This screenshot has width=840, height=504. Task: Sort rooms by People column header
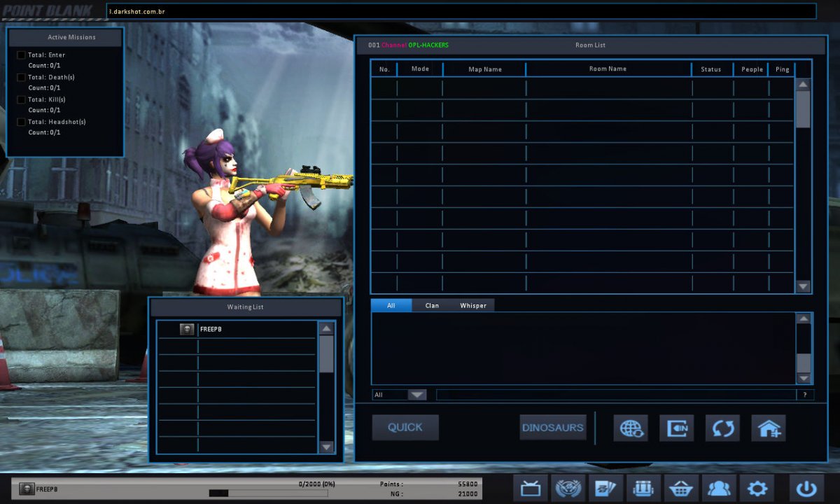(x=752, y=69)
